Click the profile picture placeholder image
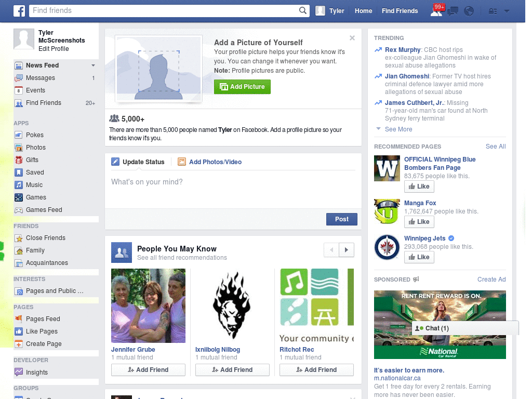Viewport: 532px width, 399px height. click(159, 69)
